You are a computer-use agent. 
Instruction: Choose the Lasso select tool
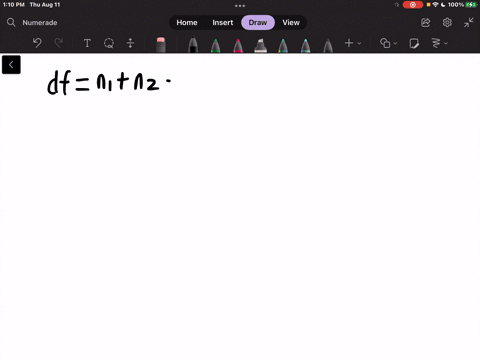tap(109, 43)
